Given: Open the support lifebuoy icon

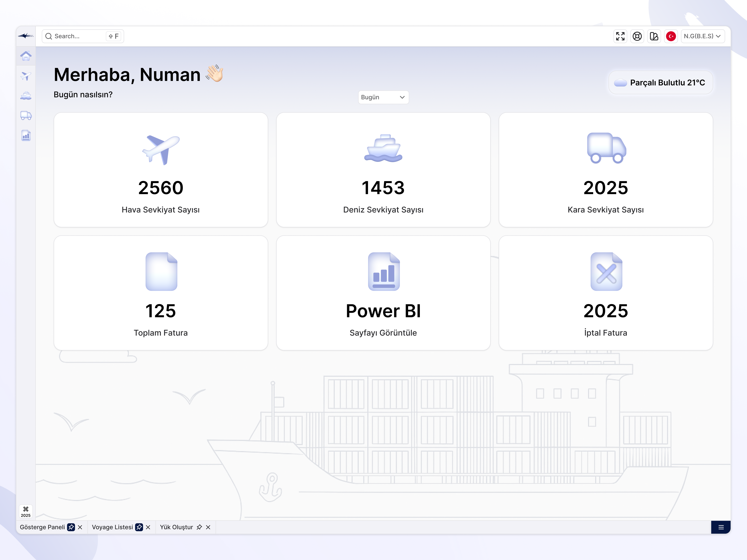Looking at the screenshot, I should [637, 36].
